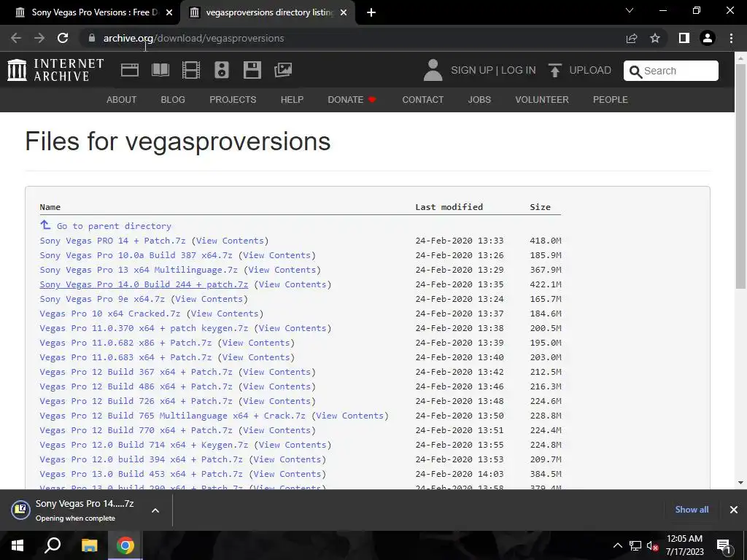This screenshot has width=747, height=560.
Task: Close the vegasproversions directory listing tab
Action: [x=344, y=12]
